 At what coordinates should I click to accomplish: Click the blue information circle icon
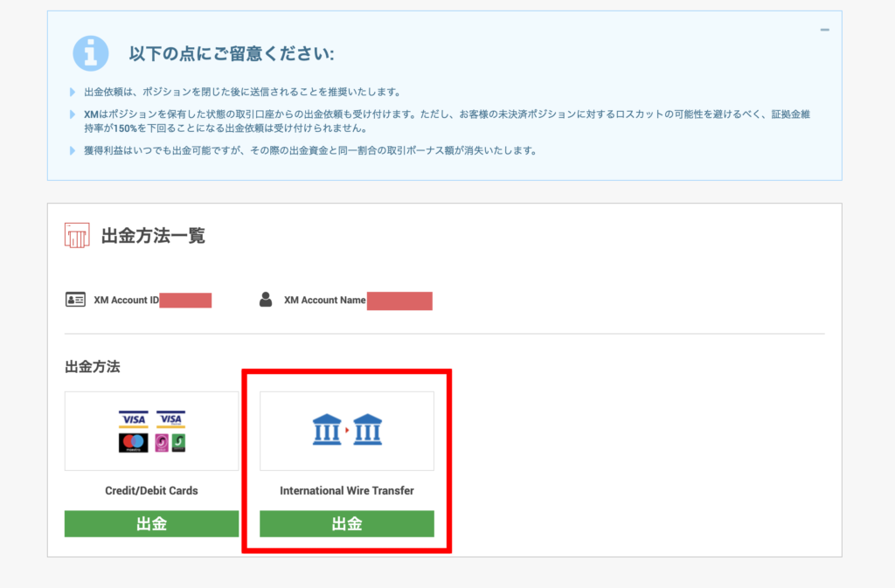coord(91,54)
